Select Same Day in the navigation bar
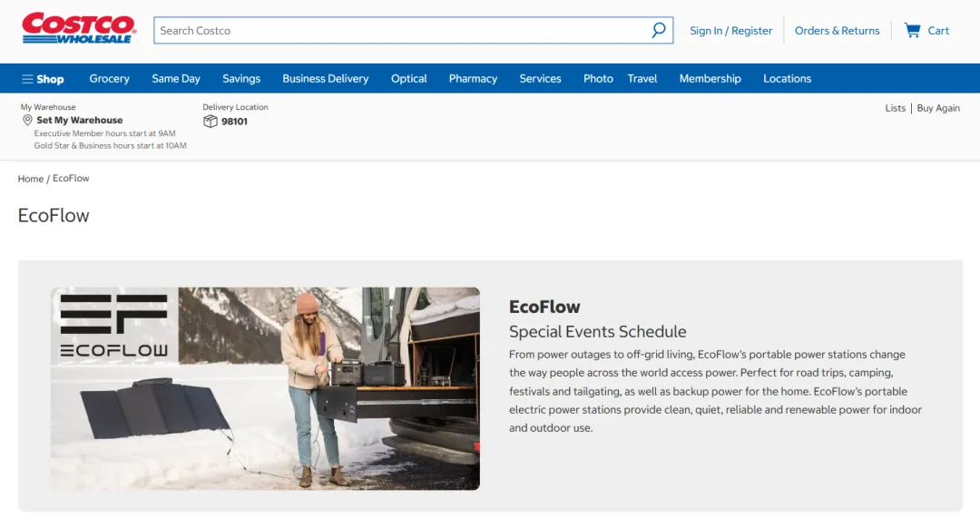Image resolution: width=980 pixels, height=528 pixels. (176, 79)
